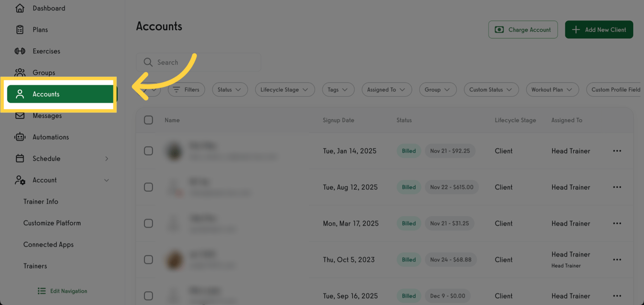Go to Connected Apps in sidebar
This screenshot has width=644, height=305.
click(x=48, y=245)
